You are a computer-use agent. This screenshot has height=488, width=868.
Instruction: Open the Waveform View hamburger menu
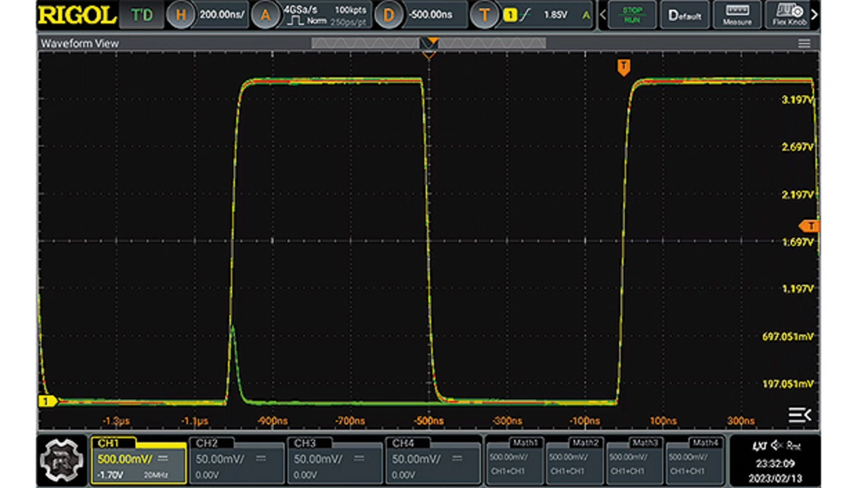tap(804, 43)
